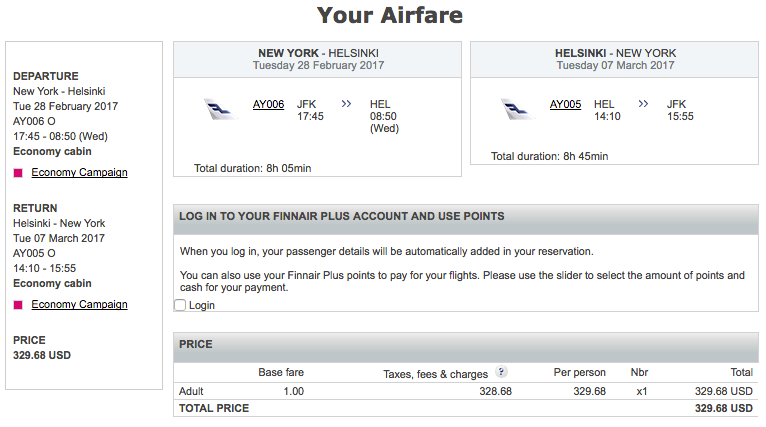766x427 pixels.
Task: Open the departure Economy Campaign link
Action: click(x=79, y=172)
